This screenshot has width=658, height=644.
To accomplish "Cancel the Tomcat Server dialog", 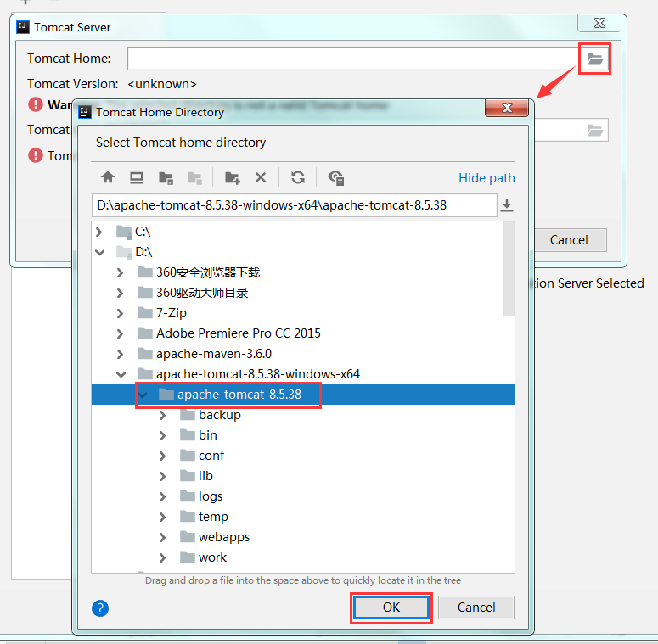I will [x=569, y=240].
